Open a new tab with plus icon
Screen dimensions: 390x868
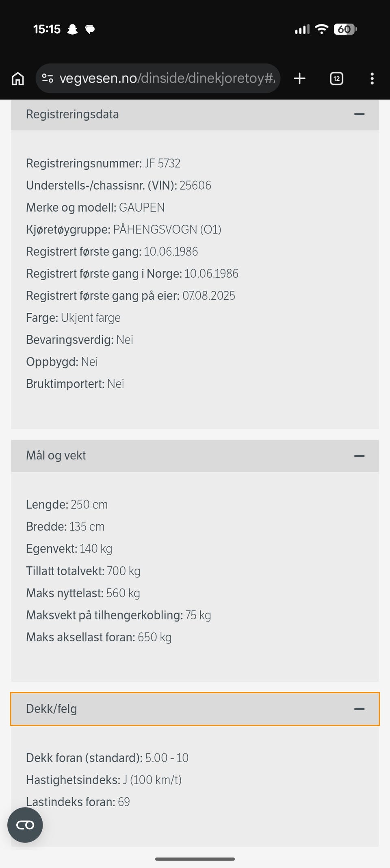tap(299, 78)
